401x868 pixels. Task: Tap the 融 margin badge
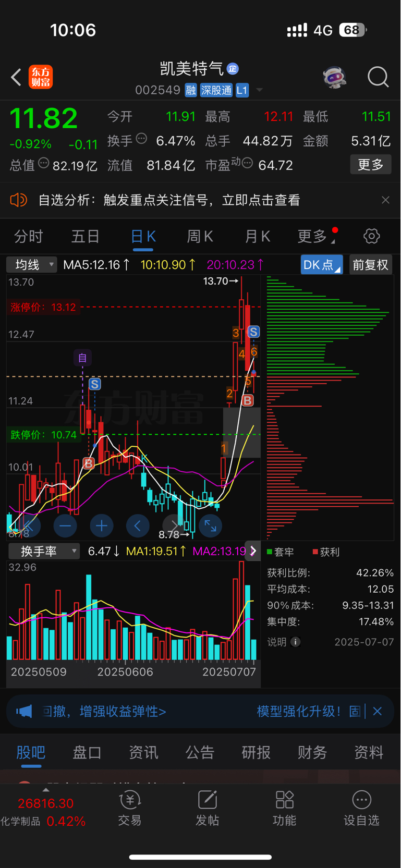pyautogui.click(x=191, y=90)
